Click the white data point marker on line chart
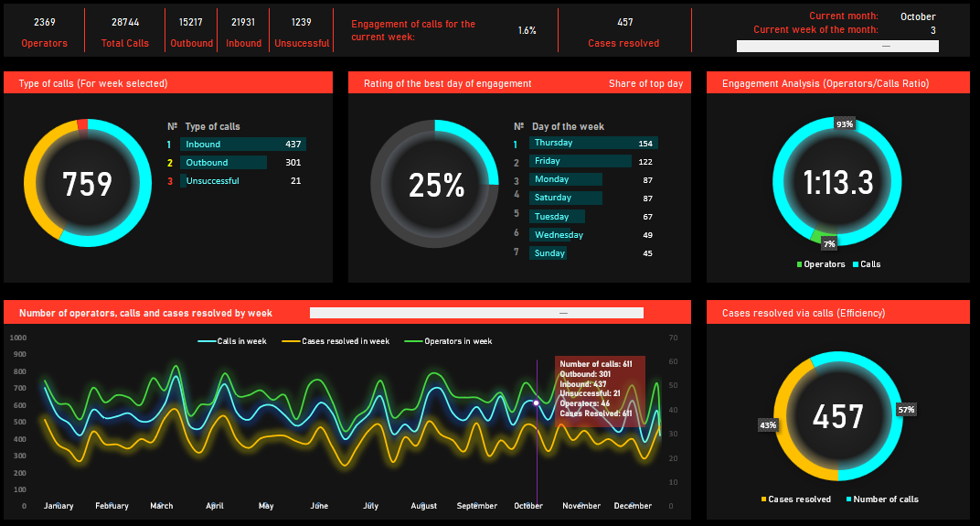The height and width of the screenshot is (526, 980). (x=536, y=403)
